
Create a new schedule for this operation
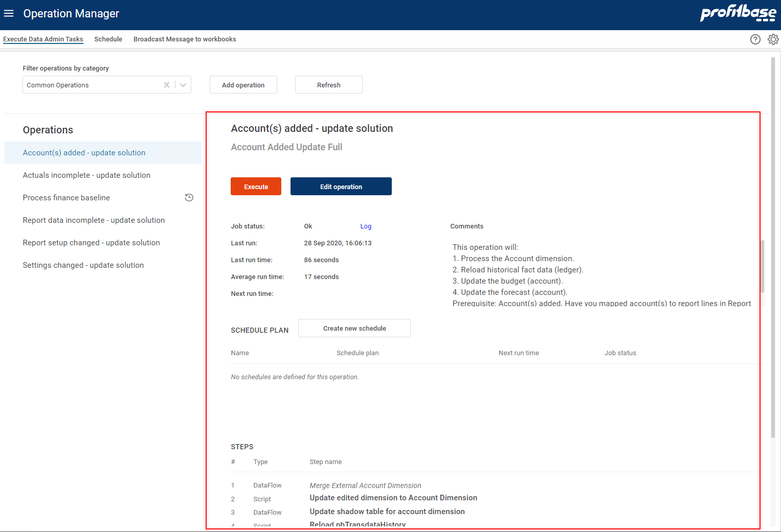(354, 328)
